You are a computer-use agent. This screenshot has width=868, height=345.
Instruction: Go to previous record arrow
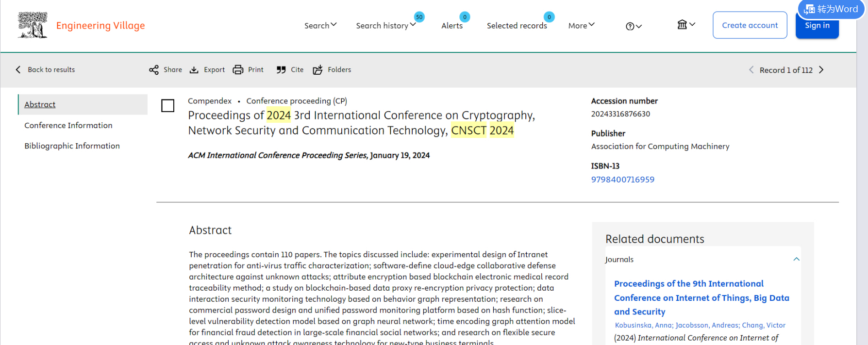751,70
